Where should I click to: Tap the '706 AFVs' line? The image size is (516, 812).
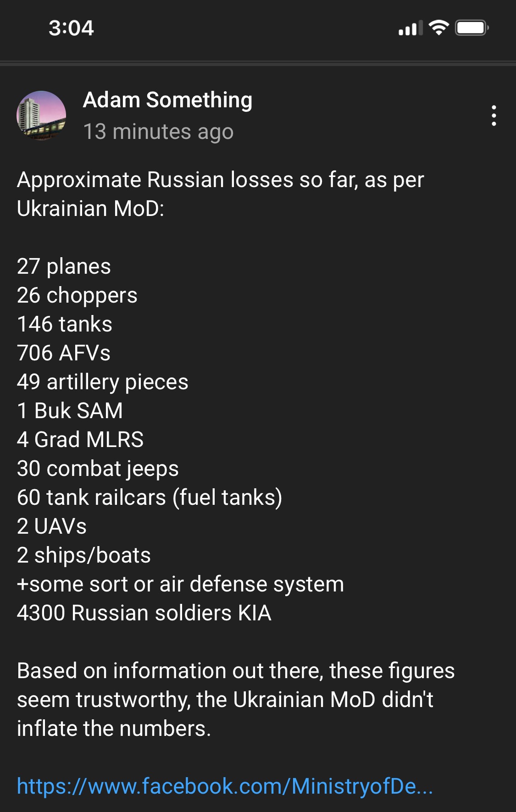(x=64, y=353)
